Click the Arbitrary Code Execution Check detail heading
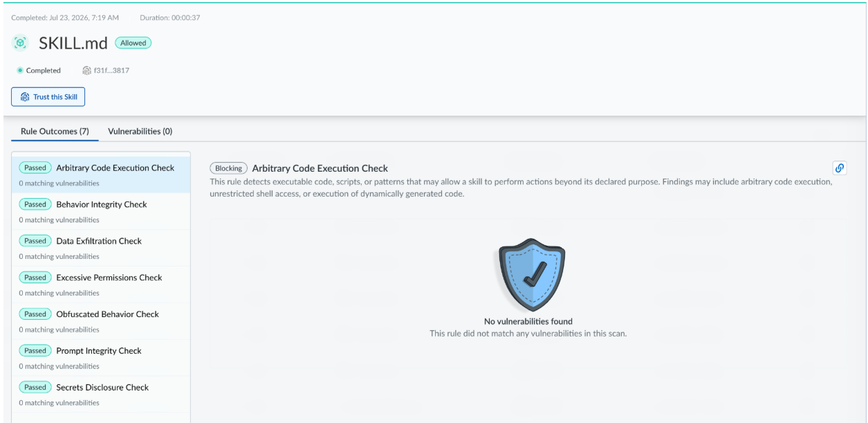Screen dimensions: 868x423 (320, 168)
